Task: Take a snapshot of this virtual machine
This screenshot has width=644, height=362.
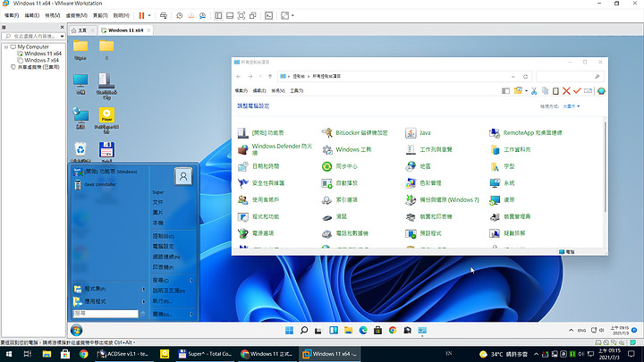Action: click(x=180, y=15)
